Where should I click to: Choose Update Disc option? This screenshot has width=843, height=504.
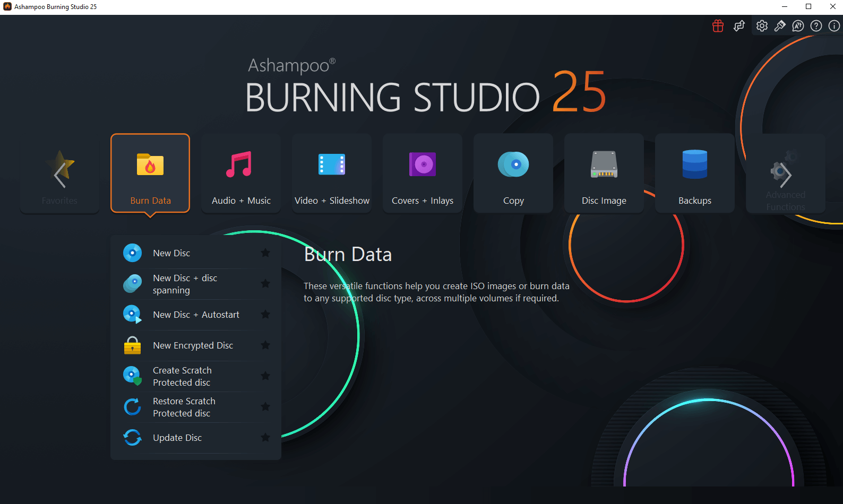(196, 438)
